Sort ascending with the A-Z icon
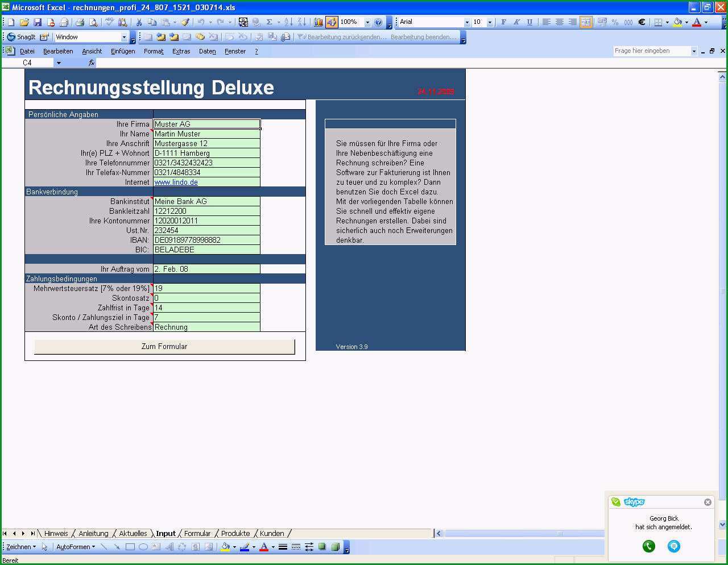728x565 pixels. click(x=288, y=22)
